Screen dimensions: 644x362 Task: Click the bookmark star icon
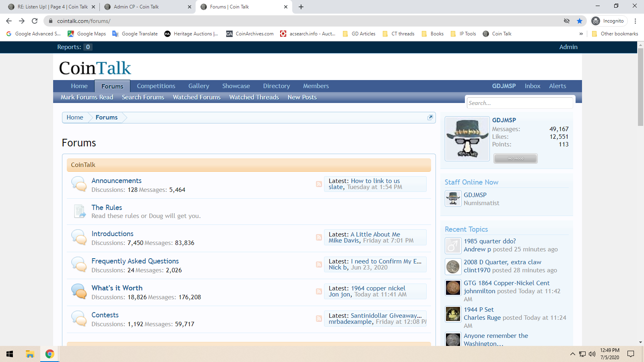point(580,21)
